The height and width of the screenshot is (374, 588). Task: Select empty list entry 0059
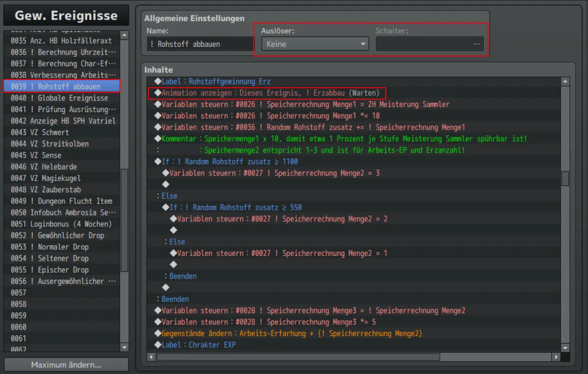click(x=62, y=316)
